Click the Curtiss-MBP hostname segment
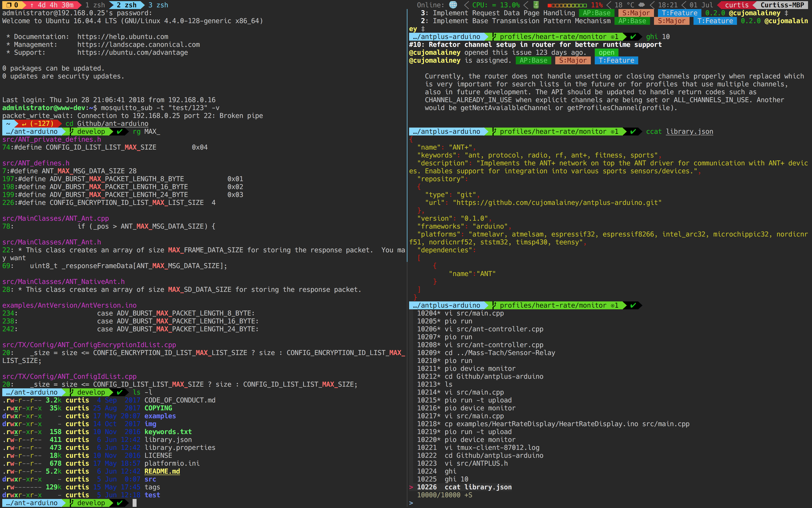Screen dimensions: 812x508 coord(782,5)
